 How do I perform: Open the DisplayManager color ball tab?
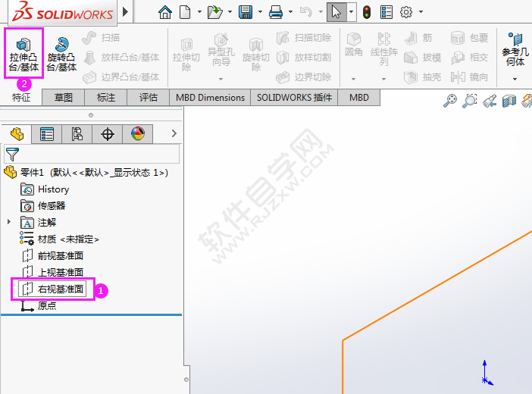[138, 134]
